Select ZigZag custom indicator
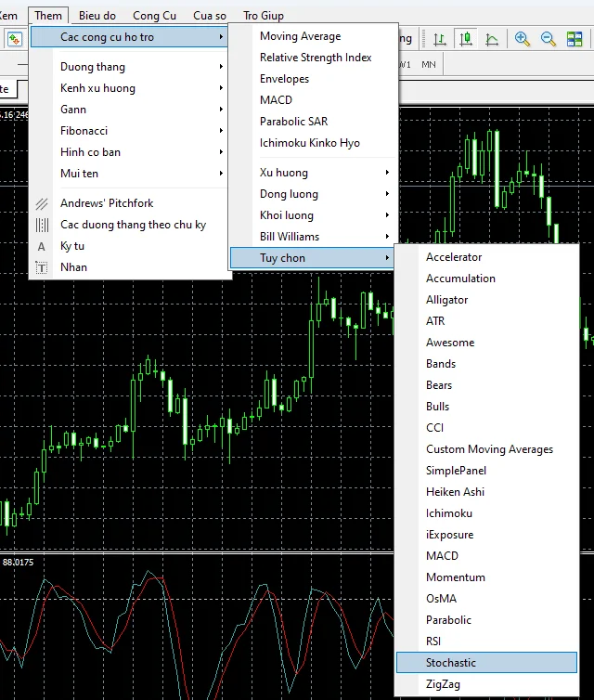 (486, 684)
